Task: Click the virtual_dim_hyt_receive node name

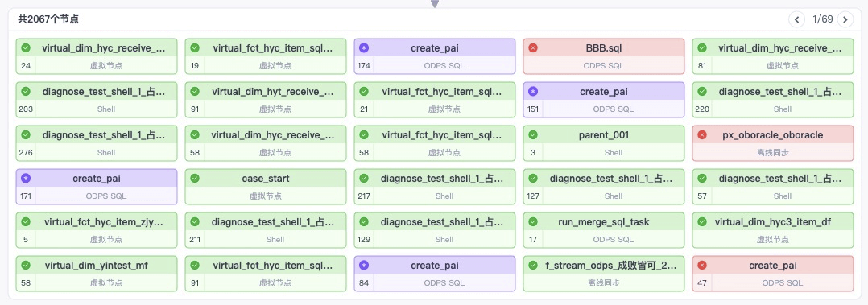Action: (273, 92)
